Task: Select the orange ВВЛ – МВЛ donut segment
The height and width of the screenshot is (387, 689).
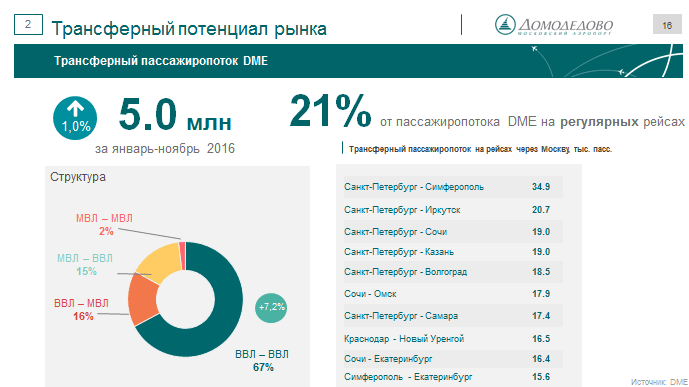Action: 143,300
